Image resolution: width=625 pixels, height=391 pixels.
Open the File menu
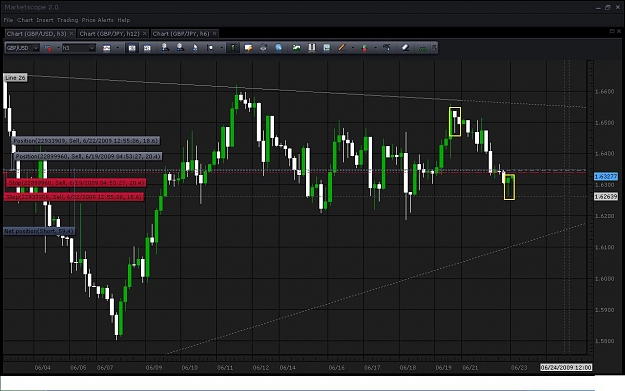click(x=8, y=20)
